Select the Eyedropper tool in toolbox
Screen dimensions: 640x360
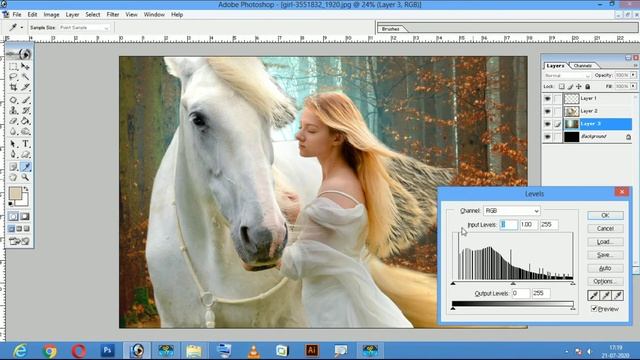[x=25, y=167]
